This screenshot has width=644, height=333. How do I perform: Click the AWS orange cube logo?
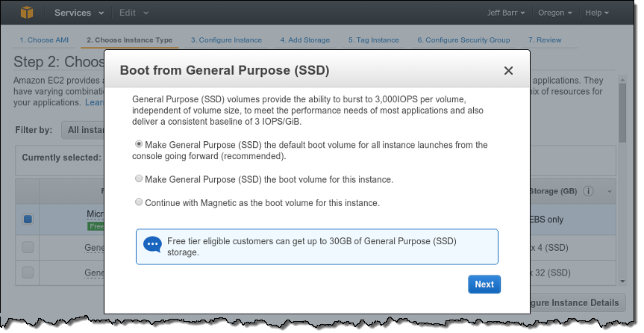coord(27,13)
